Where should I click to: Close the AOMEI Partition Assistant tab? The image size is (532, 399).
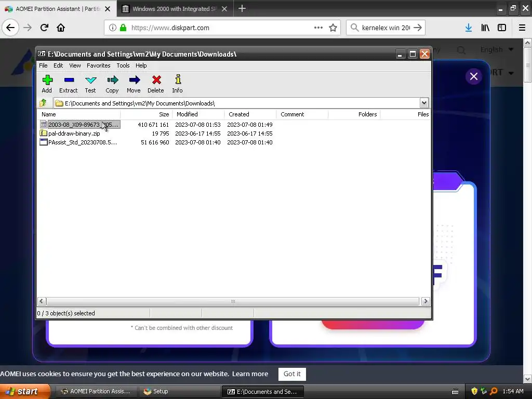coord(108,9)
